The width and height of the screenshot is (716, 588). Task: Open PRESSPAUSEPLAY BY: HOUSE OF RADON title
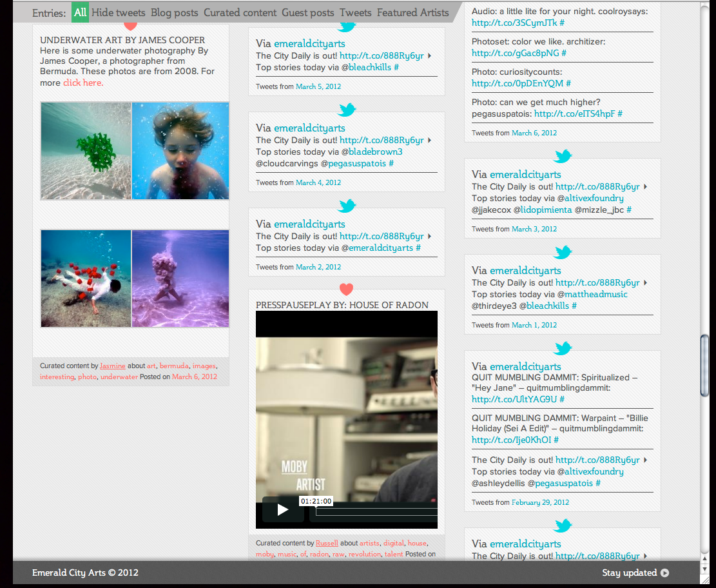point(342,305)
